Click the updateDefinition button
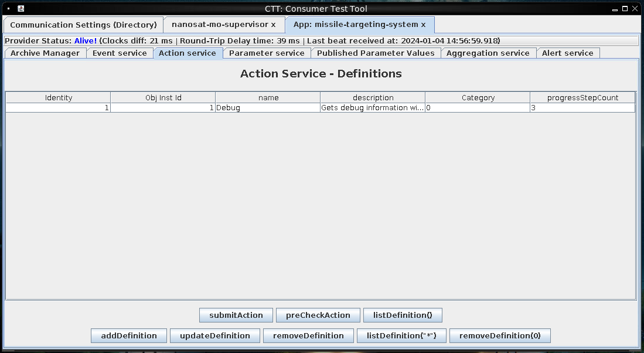The image size is (644, 353). pyautogui.click(x=215, y=336)
